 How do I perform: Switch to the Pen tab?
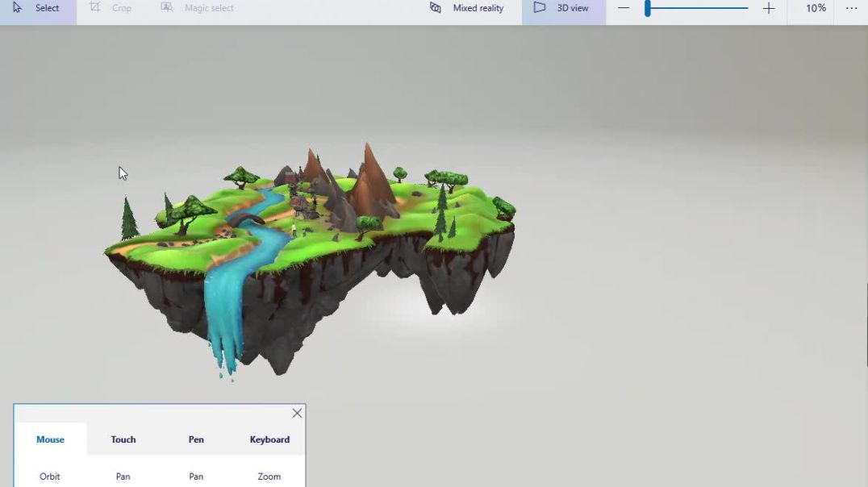[x=196, y=439]
